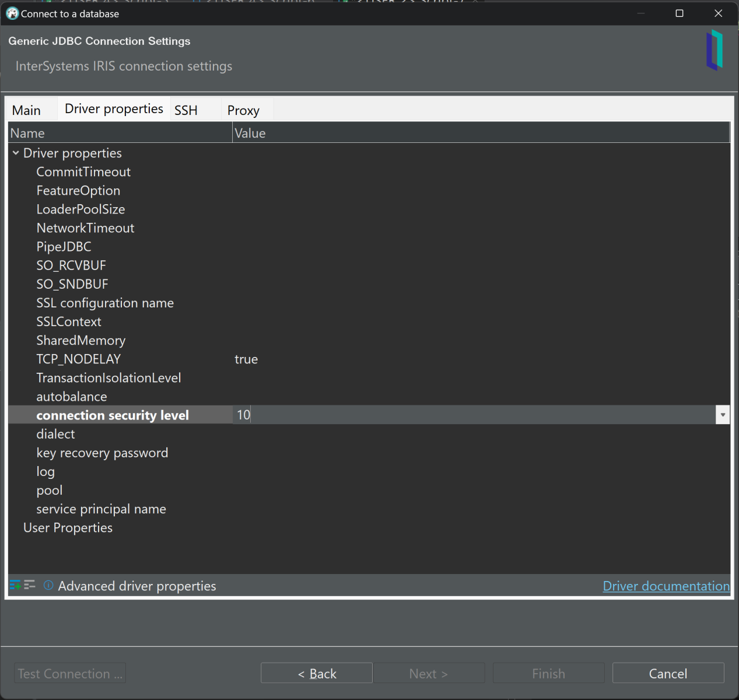Image resolution: width=739 pixels, height=700 pixels.
Task: Select the TCP_NODELAY property row
Action: click(x=79, y=359)
